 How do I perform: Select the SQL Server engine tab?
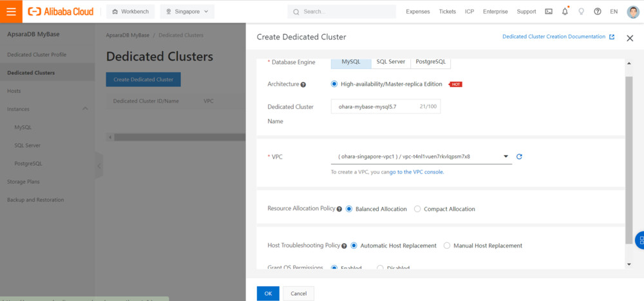point(391,62)
